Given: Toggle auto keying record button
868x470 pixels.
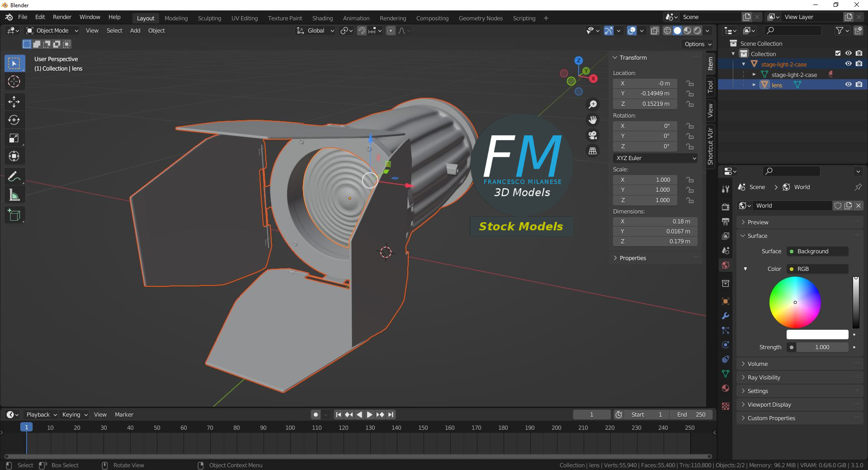Looking at the screenshot, I should (316, 414).
